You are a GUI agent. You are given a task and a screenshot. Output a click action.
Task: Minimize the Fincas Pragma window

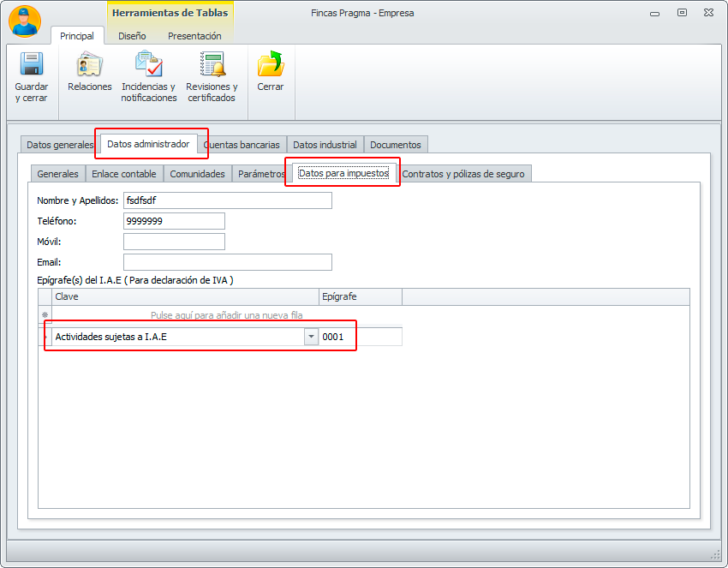(654, 14)
